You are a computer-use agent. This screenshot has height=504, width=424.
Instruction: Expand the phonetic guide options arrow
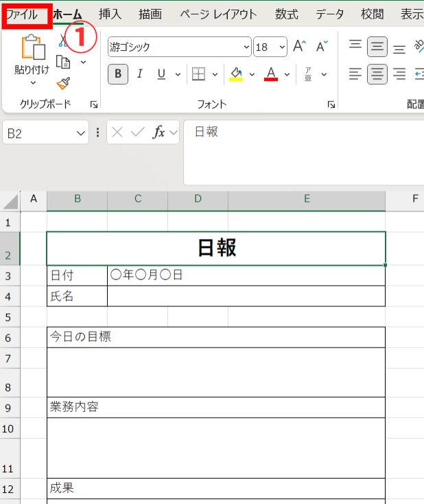[324, 75]
